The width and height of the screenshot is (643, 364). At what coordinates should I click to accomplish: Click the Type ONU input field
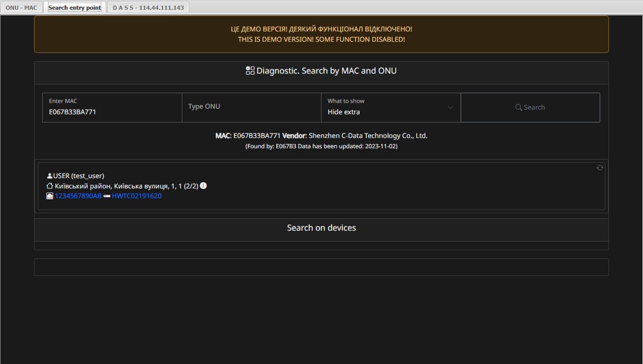[251, 107]
